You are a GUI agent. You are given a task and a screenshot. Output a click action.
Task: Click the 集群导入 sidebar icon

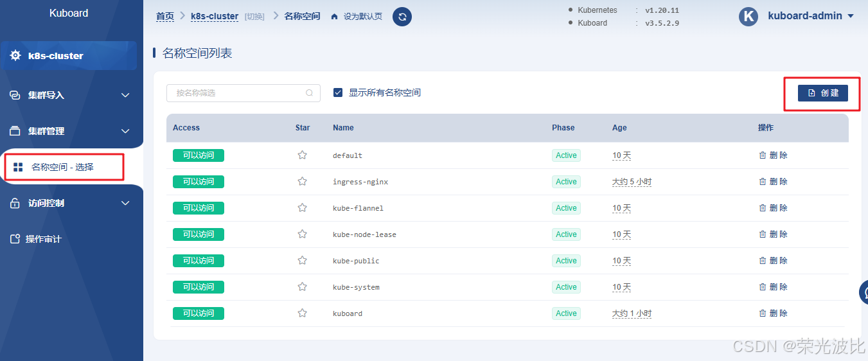pos(15,95)
